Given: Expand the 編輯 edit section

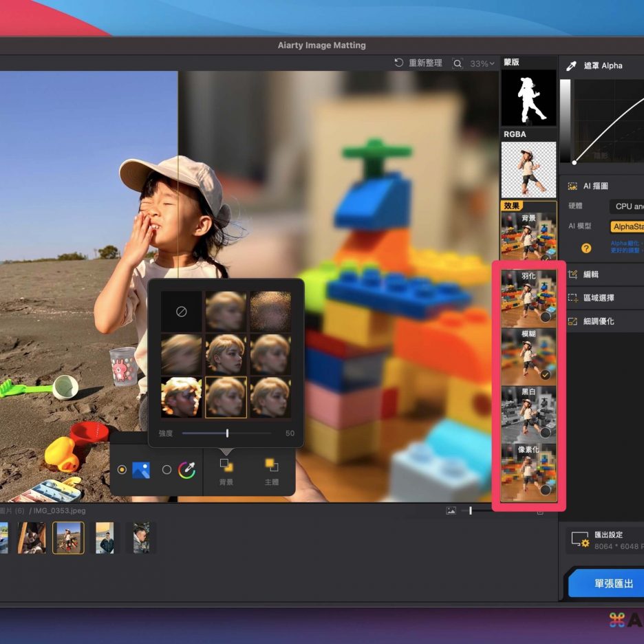Looking at the screenshot, I should point(590,275).
